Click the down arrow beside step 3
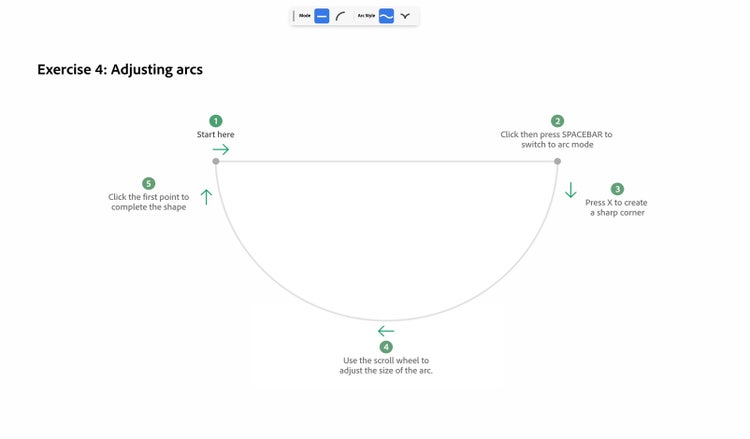 click(x=571, y=190)
